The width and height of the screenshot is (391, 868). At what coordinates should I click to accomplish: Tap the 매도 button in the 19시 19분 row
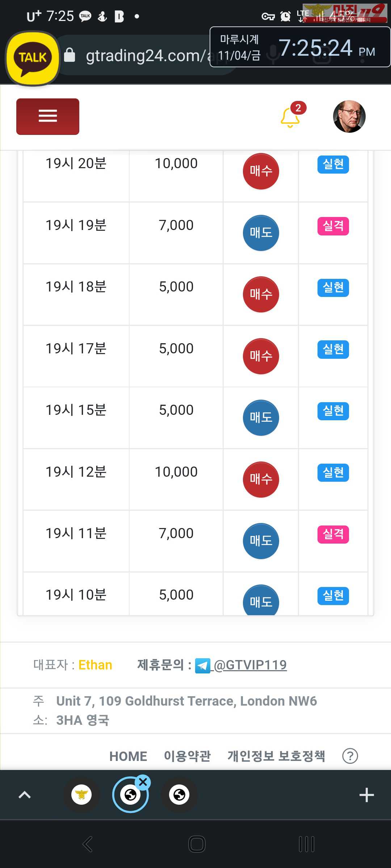(x=261, y=233)
